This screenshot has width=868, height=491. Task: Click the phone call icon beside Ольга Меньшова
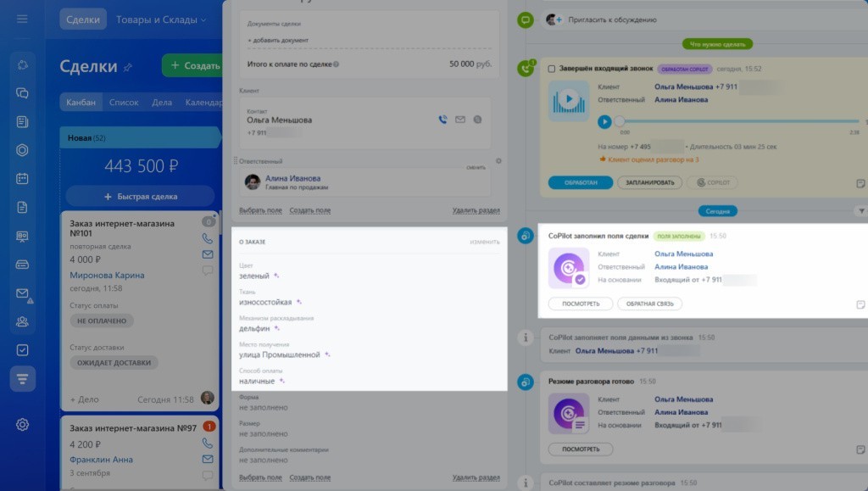pyautogui.click(x=442, y=120)
